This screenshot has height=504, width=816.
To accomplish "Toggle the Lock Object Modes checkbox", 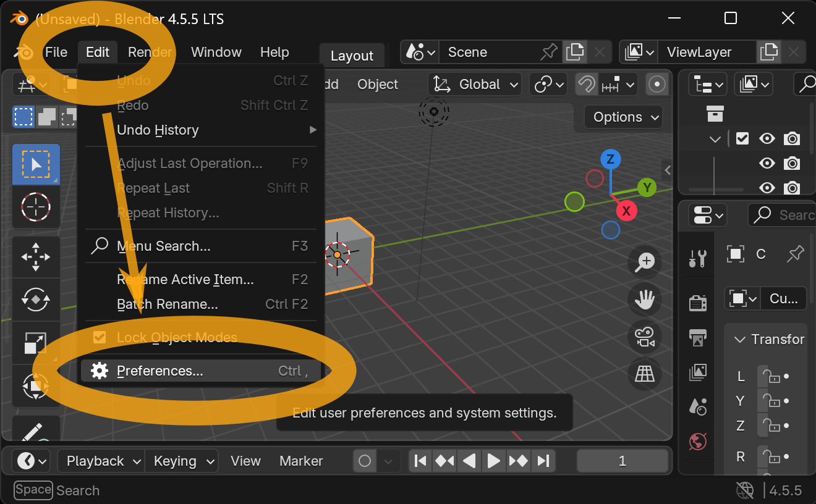I will [x=100, y=337].
